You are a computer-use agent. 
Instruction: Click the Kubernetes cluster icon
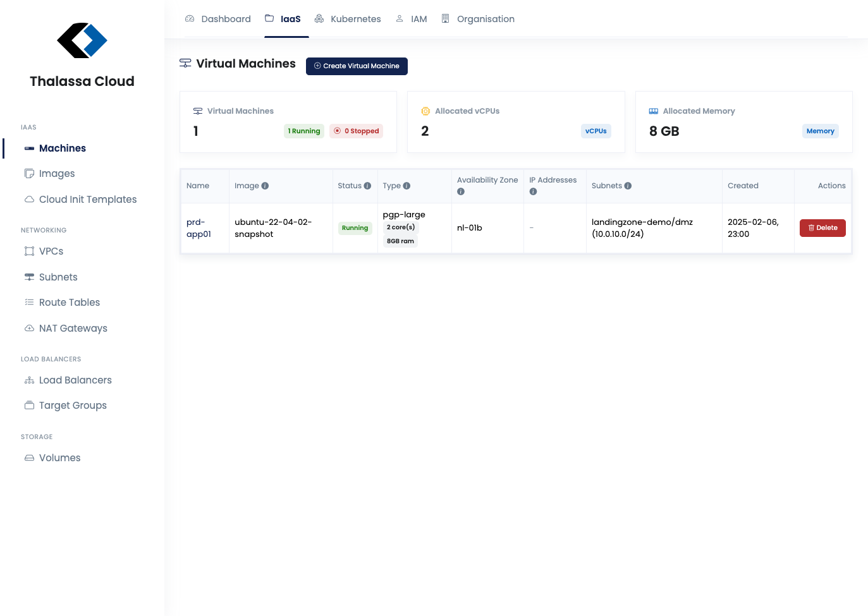pos(319,19)
